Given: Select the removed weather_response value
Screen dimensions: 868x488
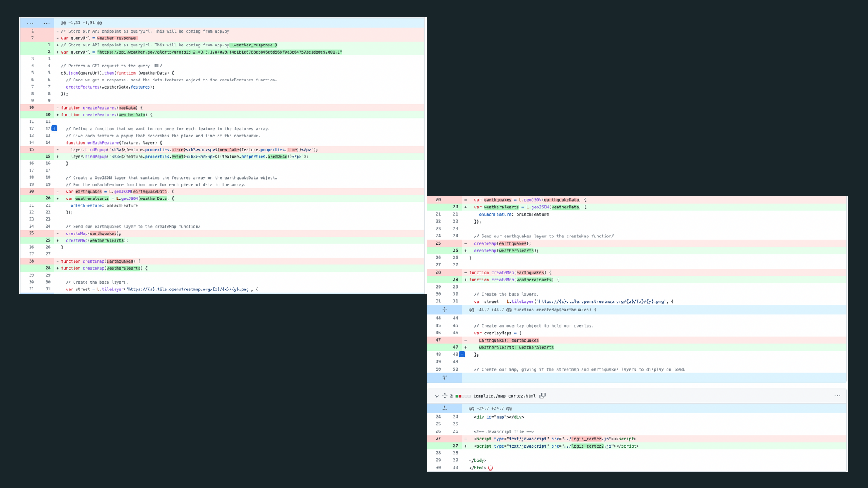Looking at the screenshot, I should point(117,38).
